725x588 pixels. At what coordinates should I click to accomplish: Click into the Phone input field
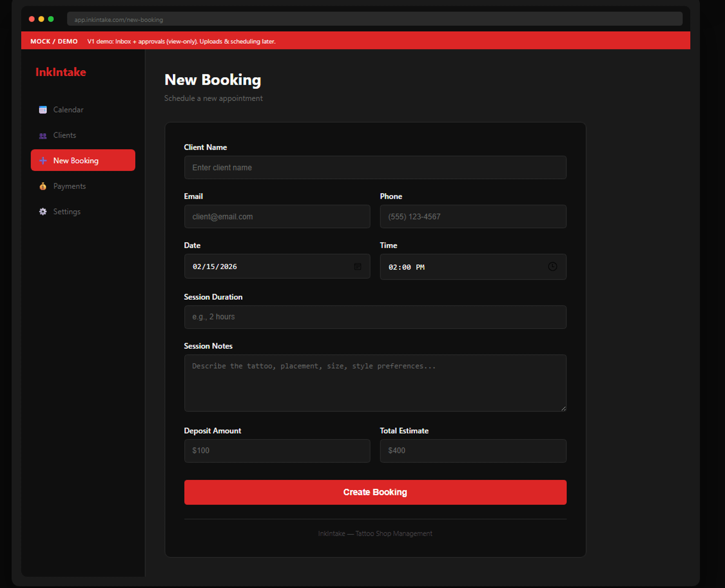[473, 216]
